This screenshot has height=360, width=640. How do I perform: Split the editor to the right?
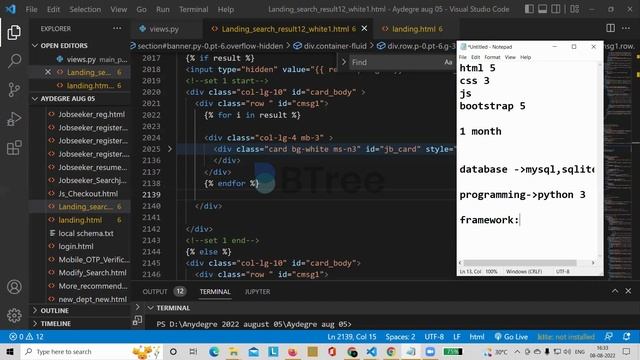[610, 28]
